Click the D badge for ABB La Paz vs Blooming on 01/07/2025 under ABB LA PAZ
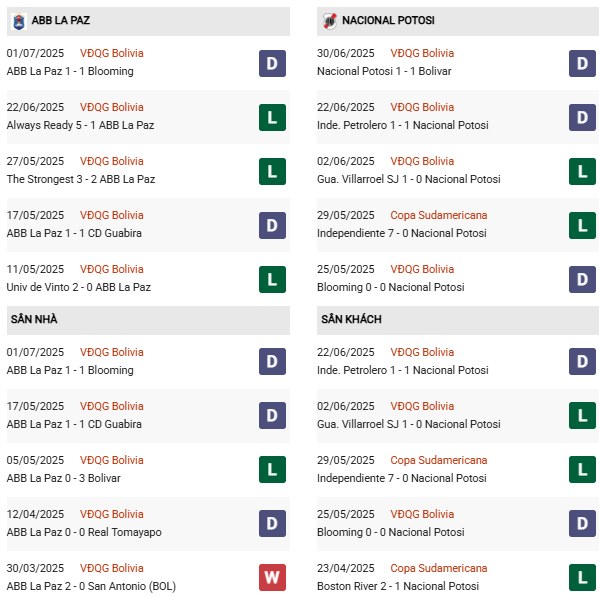This screenshot has height=597, width=599. 272,63
